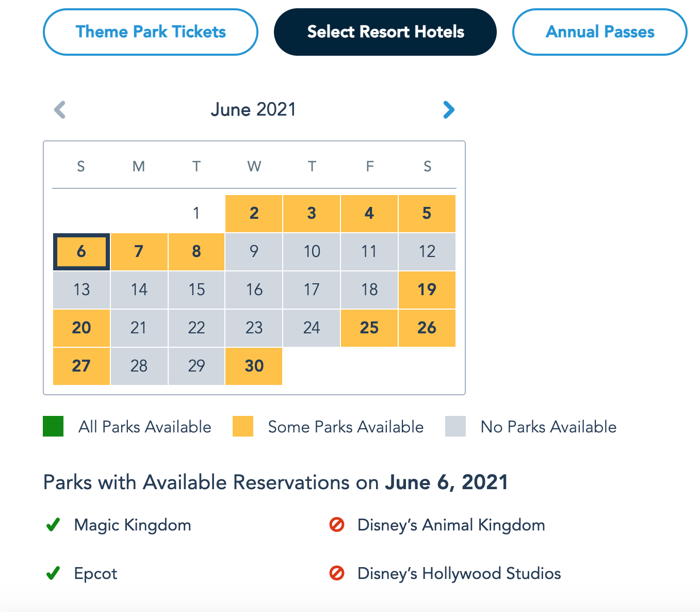
Task: Click the unavailable date June 15
Action: tap(197, 290)
